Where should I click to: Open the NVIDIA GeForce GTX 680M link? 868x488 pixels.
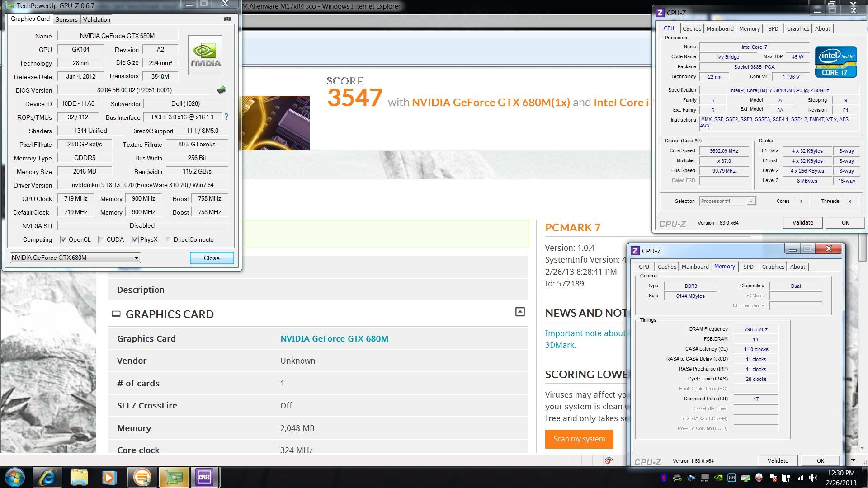[334, 338]
